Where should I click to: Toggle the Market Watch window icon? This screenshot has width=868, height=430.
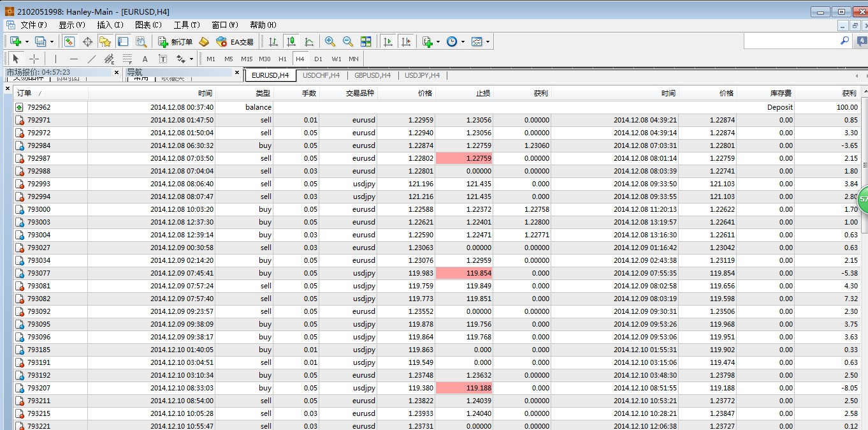click(69, 41)
